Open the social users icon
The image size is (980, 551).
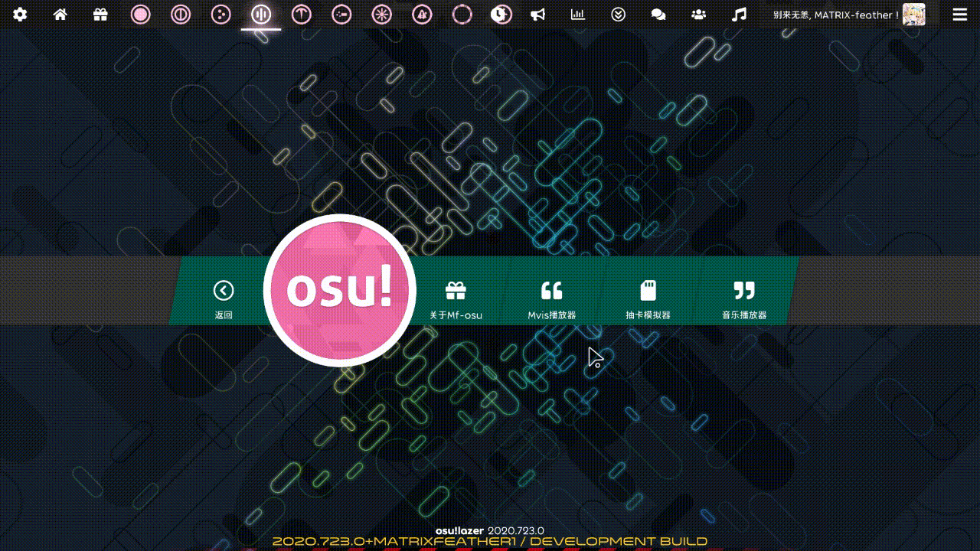point(698,15)
